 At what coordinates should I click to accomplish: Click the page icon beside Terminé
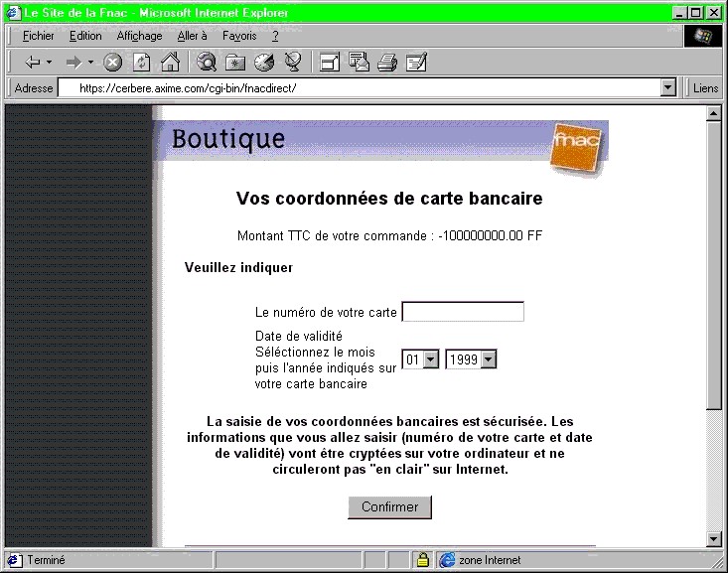14,560
